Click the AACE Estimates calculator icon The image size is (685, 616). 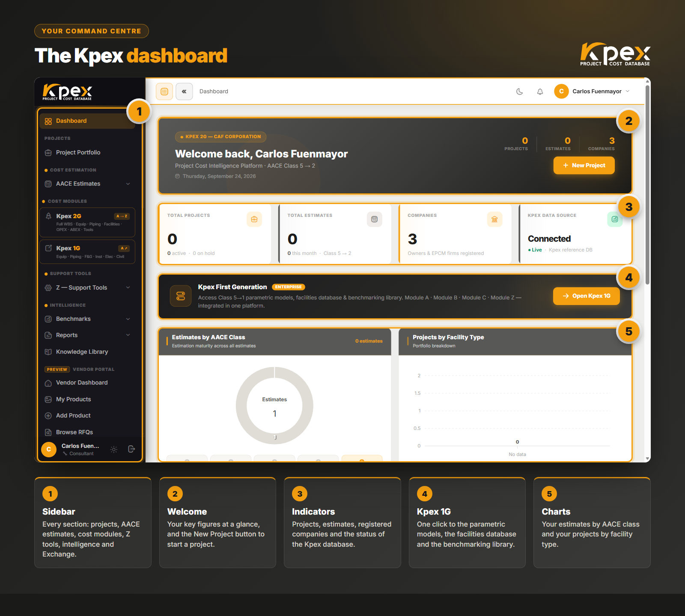pyautogui.click(x=48, y=184)
